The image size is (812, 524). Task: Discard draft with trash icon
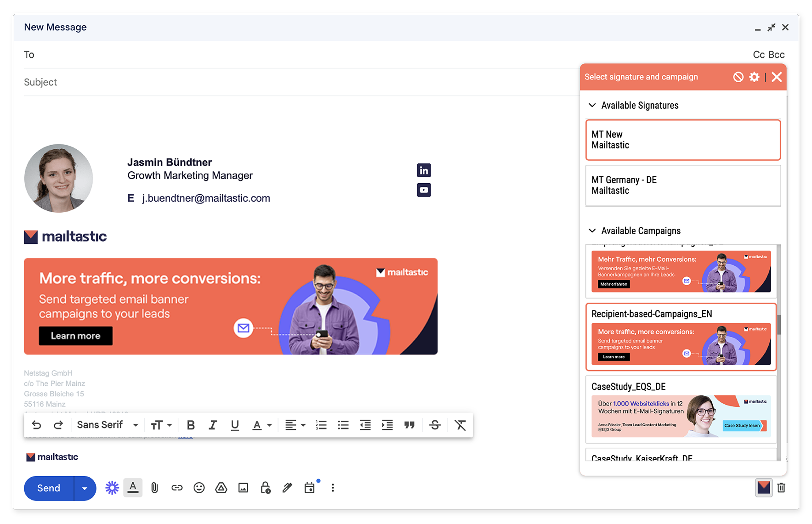[781, 488]
